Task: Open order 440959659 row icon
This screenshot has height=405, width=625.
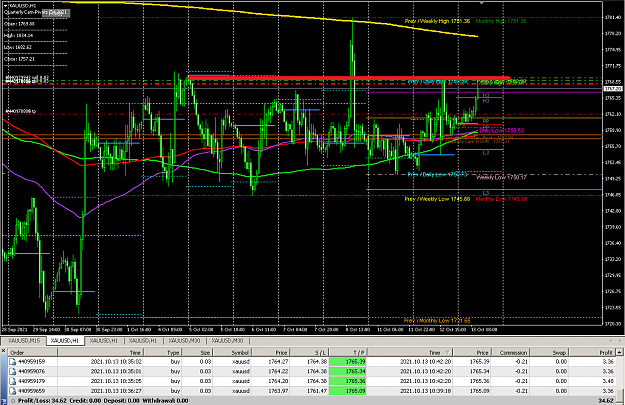Action: [x=12, y=391]
